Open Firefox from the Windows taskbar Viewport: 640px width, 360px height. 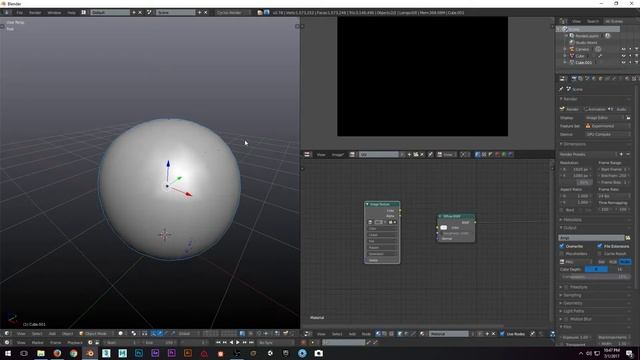tap(57, 353)
